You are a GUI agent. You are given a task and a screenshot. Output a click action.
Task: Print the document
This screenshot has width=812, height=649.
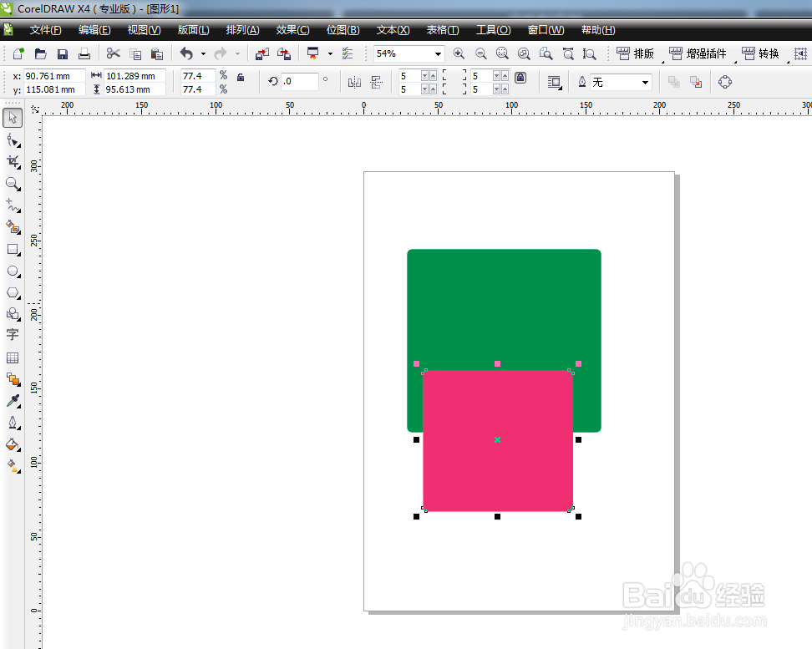coord(84,53)
